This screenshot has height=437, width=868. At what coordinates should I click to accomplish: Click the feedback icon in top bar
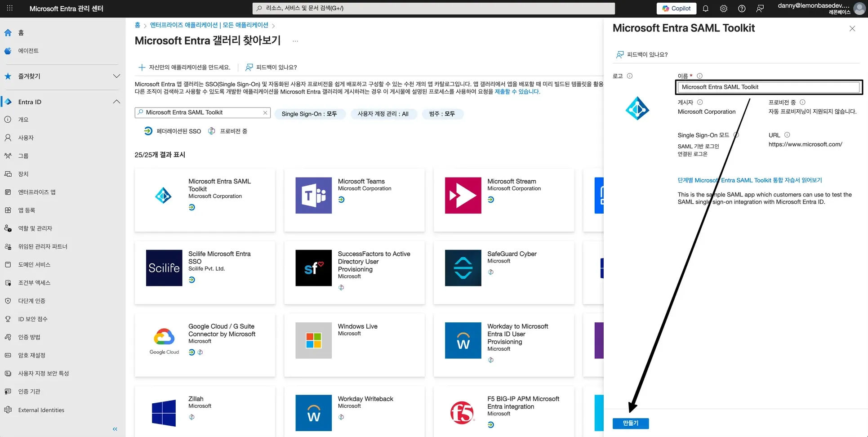click(760, 9)
